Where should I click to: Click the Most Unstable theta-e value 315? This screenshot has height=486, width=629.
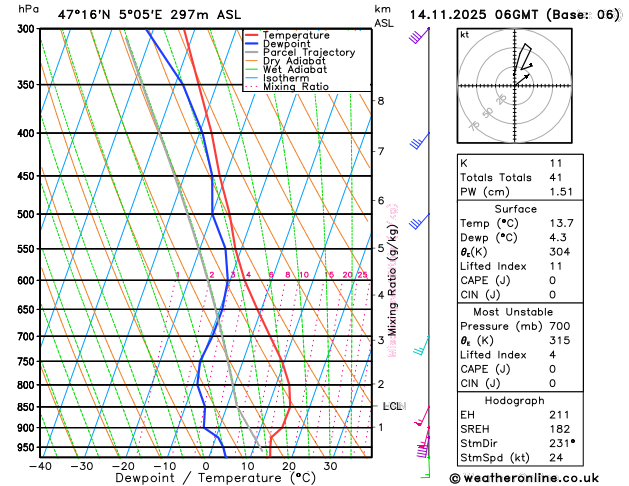560,340
